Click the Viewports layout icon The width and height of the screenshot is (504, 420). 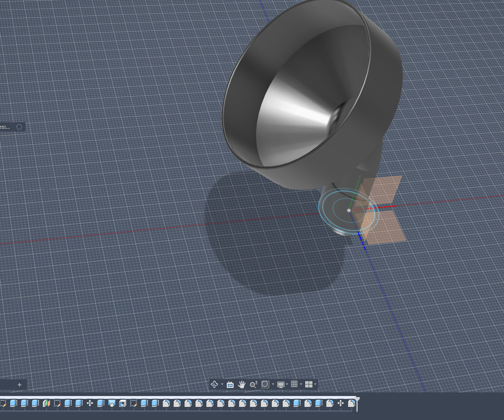309,384
